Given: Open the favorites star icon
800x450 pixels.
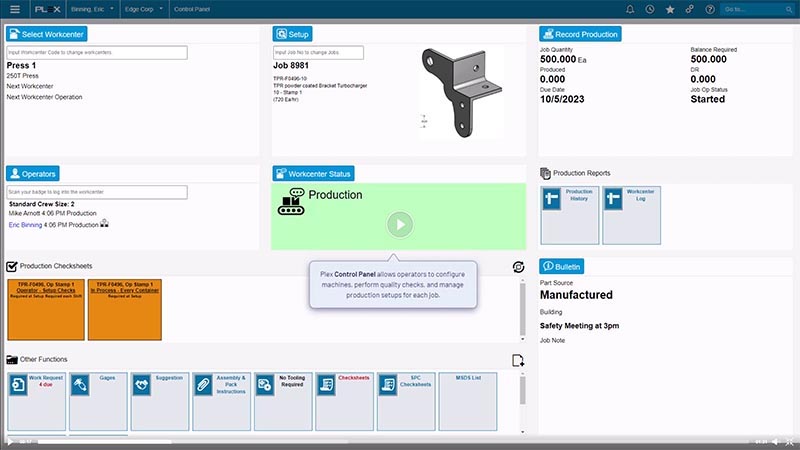Looking at the screenshot, I should (669, 9).
